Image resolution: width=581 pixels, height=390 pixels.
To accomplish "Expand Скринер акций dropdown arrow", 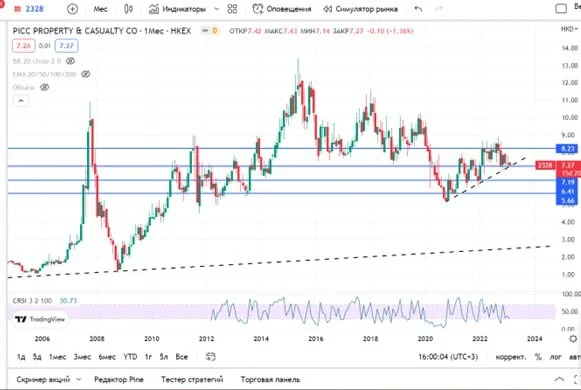I will pos(79,380).
